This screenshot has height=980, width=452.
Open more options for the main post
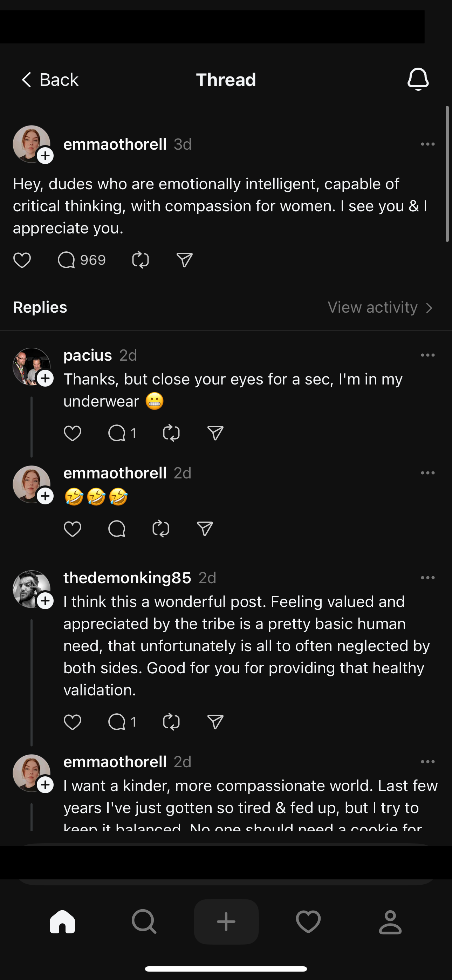(428, 144)
